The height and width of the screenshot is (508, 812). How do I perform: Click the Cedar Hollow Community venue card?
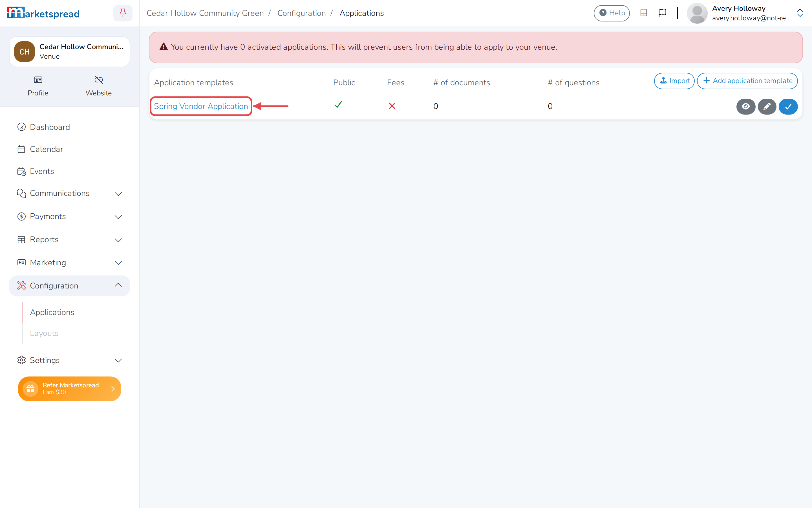pyautogui.click(x=69, y=51)
